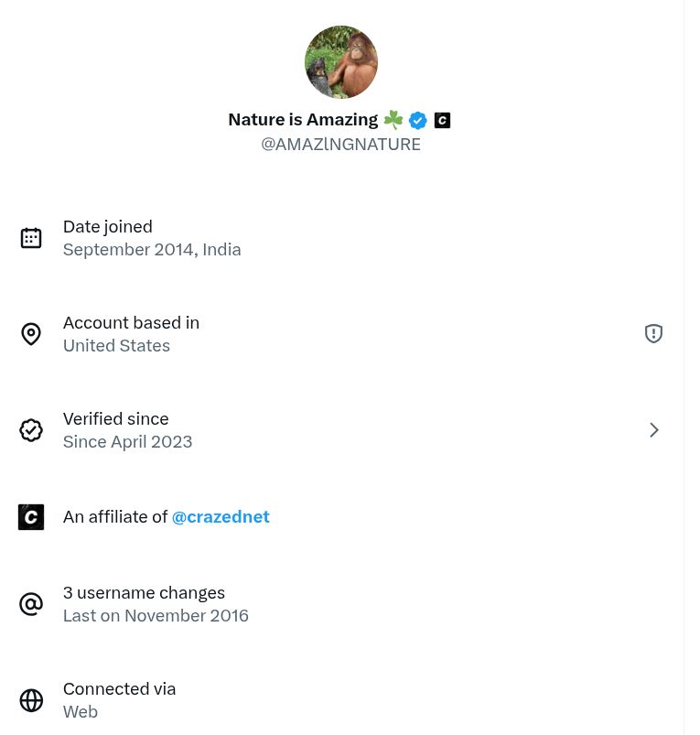Click the Connected via label
Viewport: 700px width, 735px height.
point(120,689)
